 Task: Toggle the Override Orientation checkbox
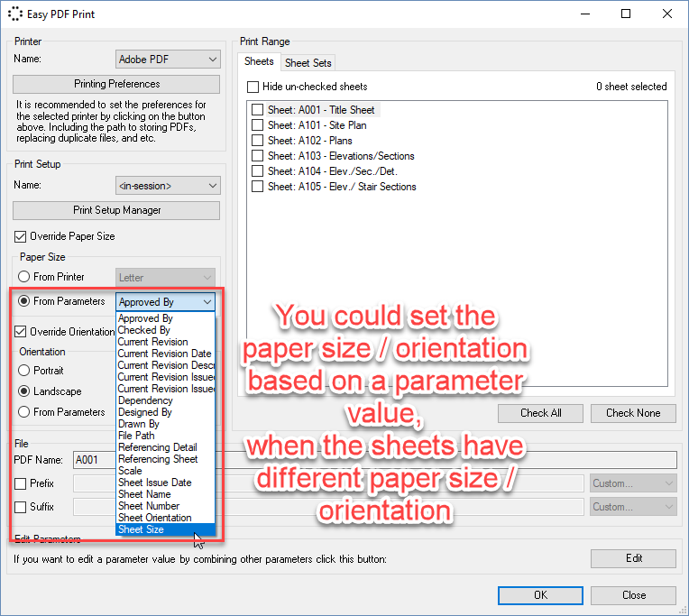click(20, 331)
